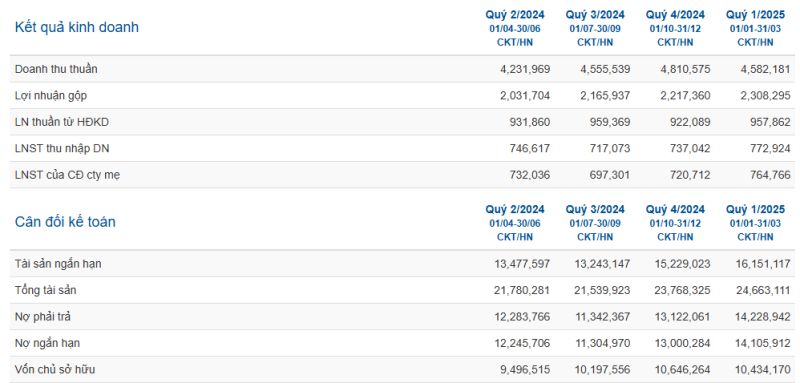The width and height of the screenshot is (800, 383).
Task: Select Quý 2/2024 column header in income table
Action: pyautogui.click(x=515, y=14)
